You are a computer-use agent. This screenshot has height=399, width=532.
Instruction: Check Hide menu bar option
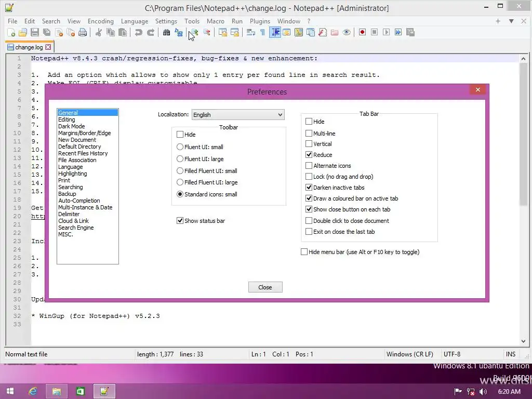coord(304,252)
